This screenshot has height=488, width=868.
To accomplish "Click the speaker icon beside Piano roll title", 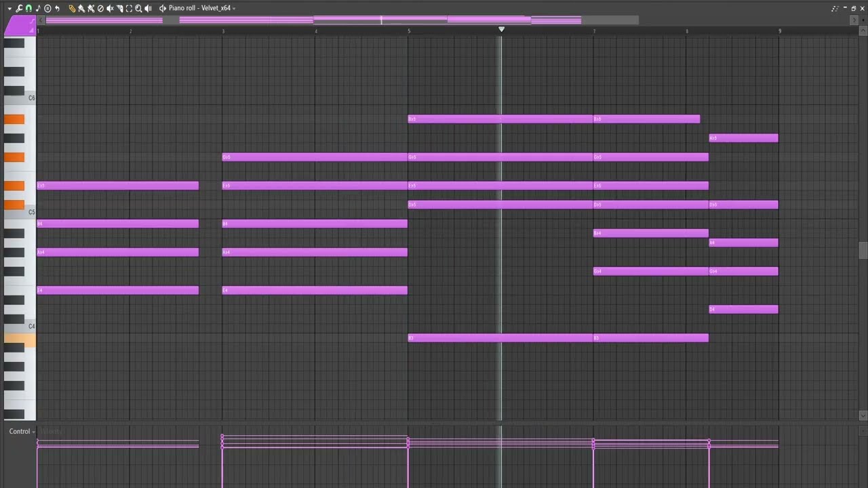I will point(163,8).
